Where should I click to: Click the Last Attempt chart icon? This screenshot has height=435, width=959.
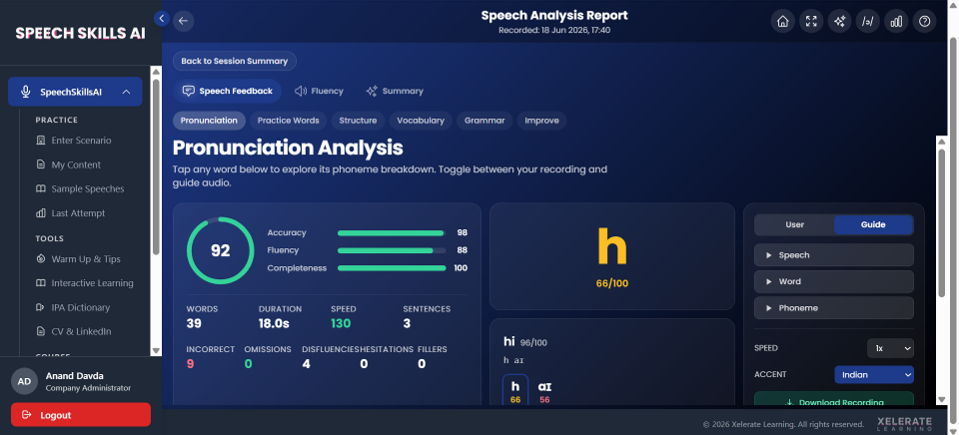coord(41,213)
